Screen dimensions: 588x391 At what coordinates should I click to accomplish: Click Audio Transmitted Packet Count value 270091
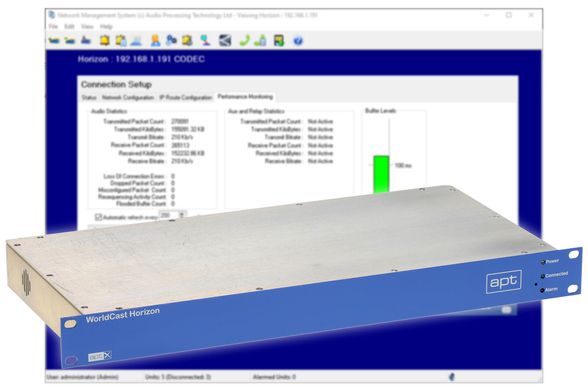[180, 121]
